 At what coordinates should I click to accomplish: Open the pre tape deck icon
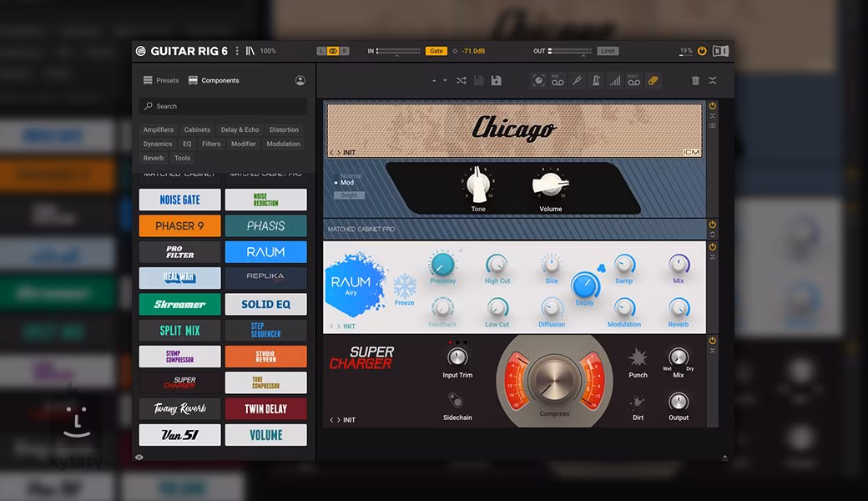coord(558,80)
